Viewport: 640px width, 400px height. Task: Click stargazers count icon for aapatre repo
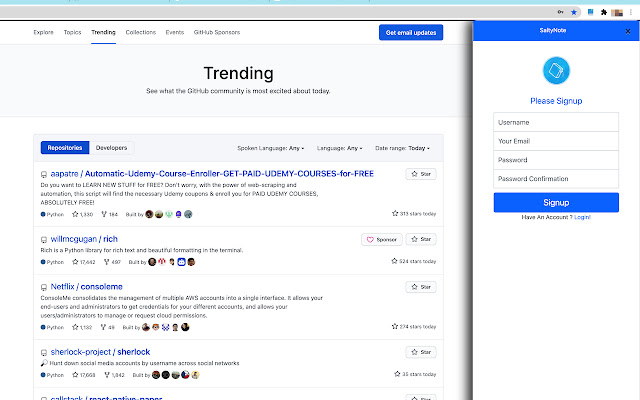76,214
